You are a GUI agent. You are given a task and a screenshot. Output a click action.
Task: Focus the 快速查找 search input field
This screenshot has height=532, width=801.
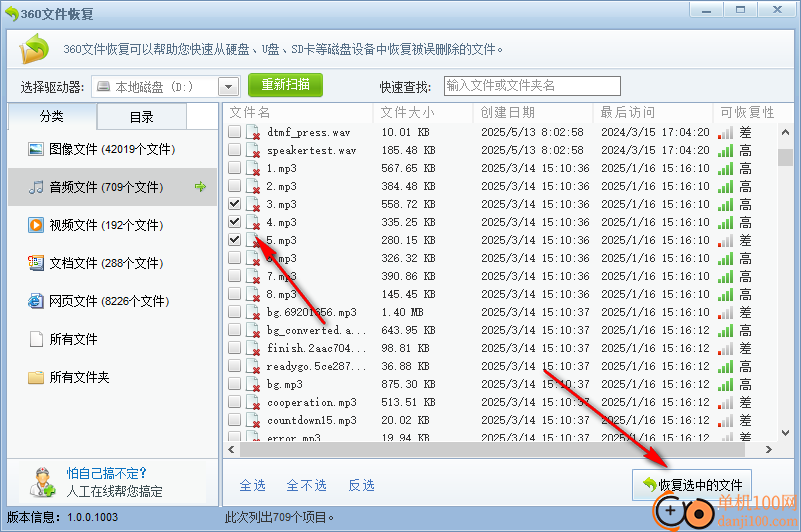point(532,86)
